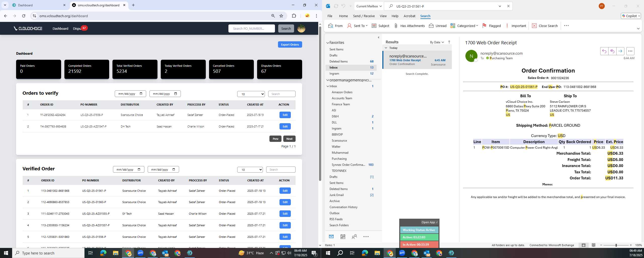Click Next button in Orders to verify

(x=289, y=139)
